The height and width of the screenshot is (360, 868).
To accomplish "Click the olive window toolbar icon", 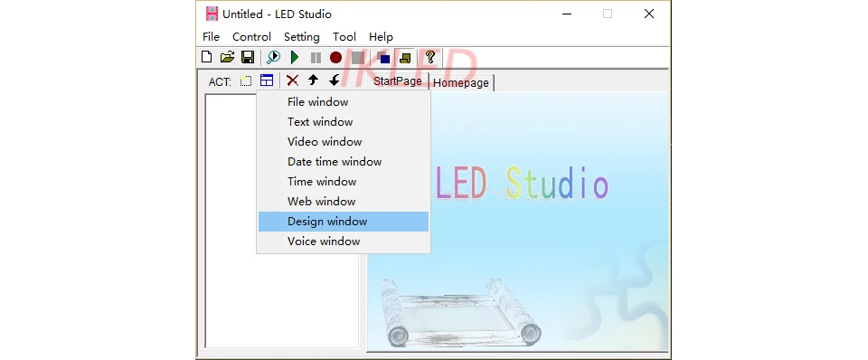I will [x=405, y=57].
